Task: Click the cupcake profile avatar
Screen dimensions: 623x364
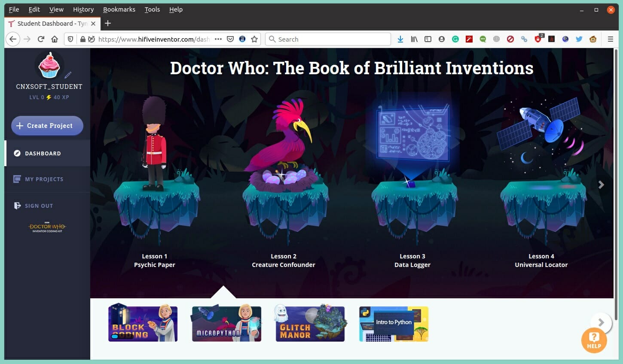Action: [x=49, y=65]
